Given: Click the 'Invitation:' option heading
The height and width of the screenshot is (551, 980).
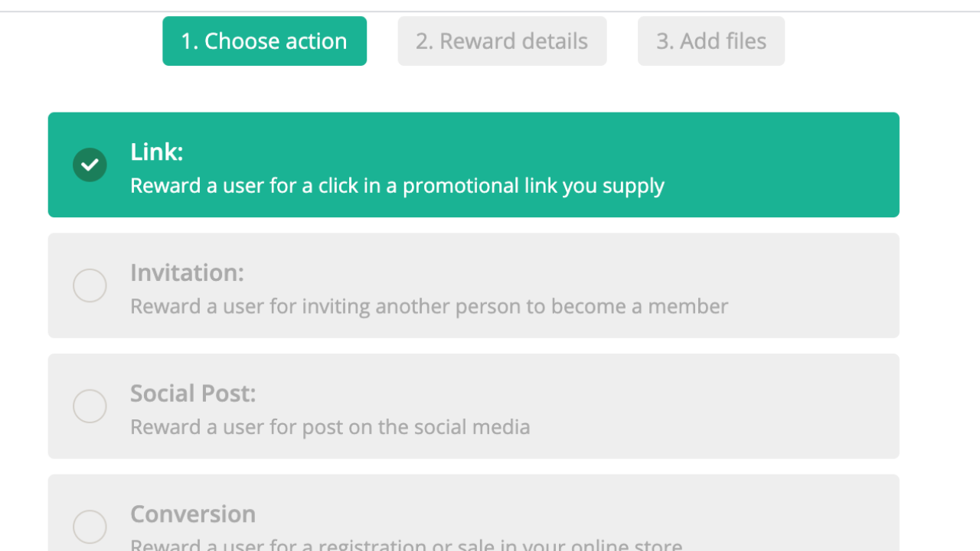Looking at the screenshot, I should 187,273.
